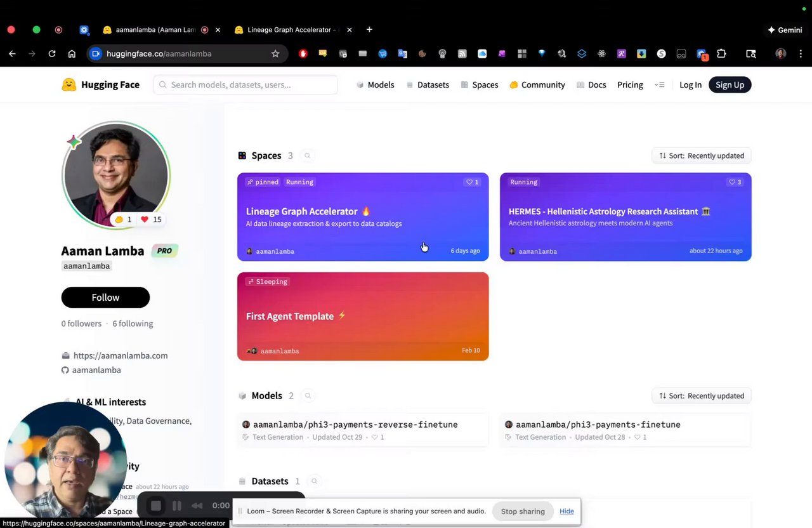The image size is (812, 528).
Task: Click the Gemini button in the title bar
Action: click(785, 30)
